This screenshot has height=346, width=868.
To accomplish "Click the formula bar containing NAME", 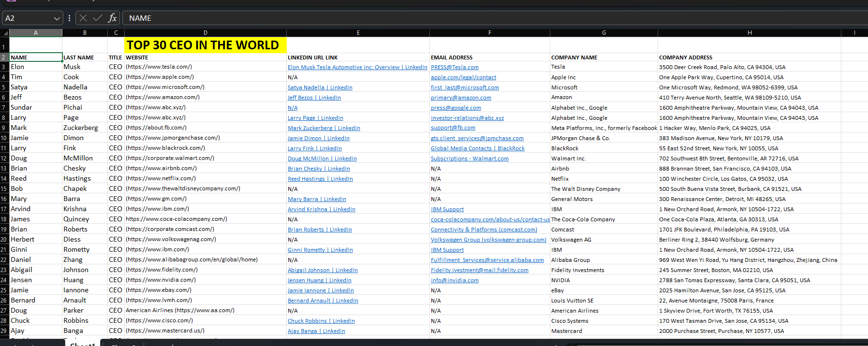I will (x=495, y=18).
